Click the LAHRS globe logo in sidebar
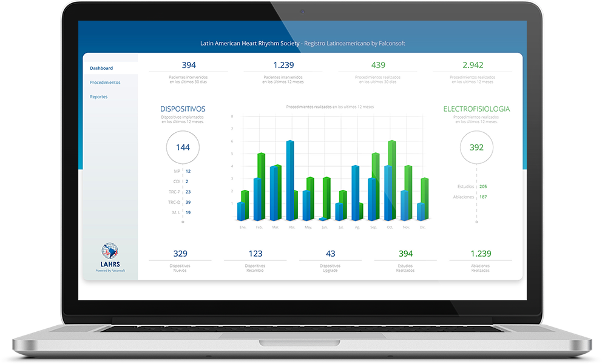 coord(110,251)
